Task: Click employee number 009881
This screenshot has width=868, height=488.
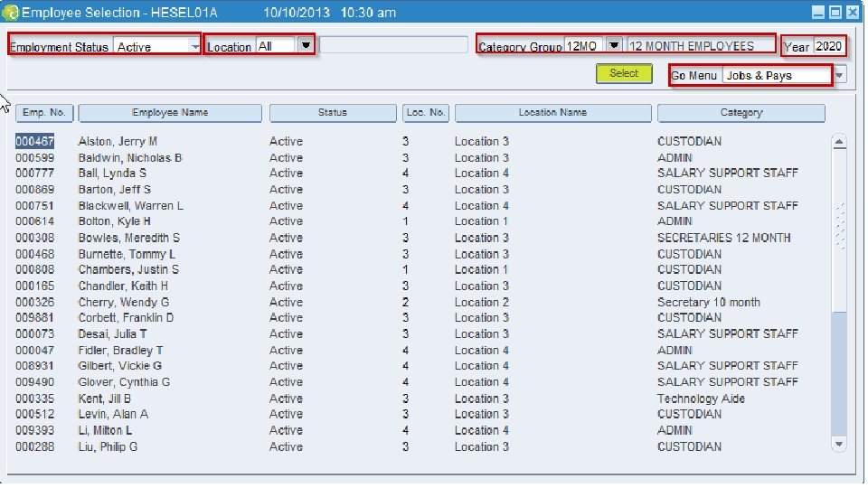Action: [x=35, y=317]
